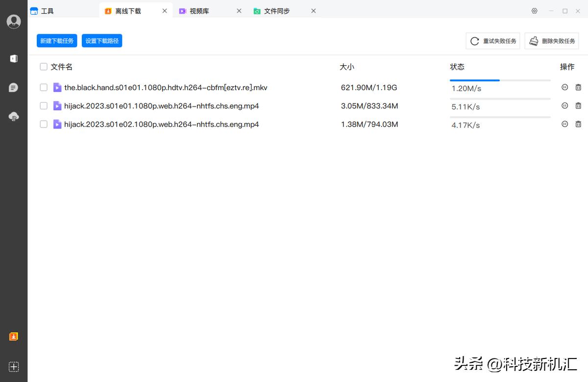Switch to the 视频库 tab
The width and height of the screenshot is (588, 382).
click(x=197, y=10)
